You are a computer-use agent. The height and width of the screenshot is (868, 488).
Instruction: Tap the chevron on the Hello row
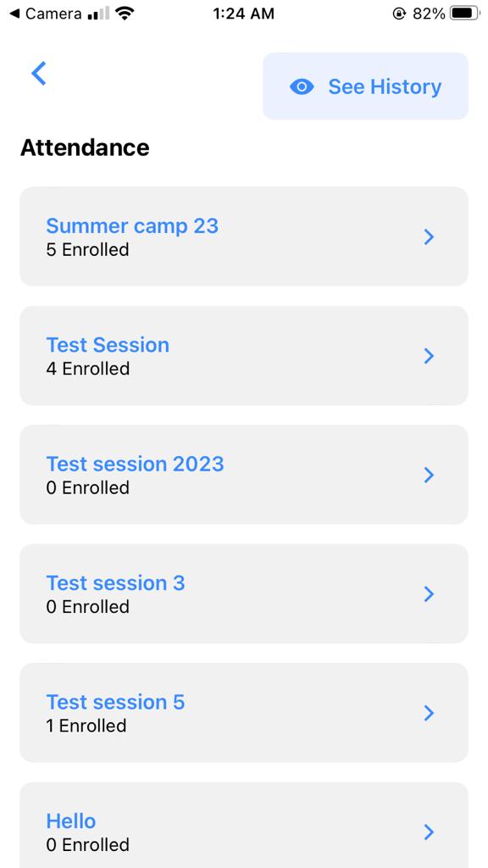[429, 833]
